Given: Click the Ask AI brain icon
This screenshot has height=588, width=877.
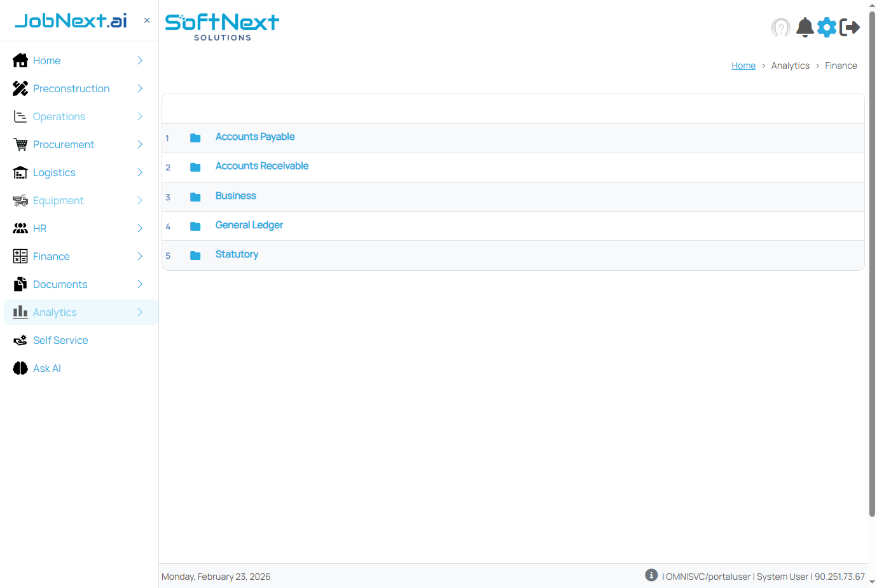Looking at the screenshot, I should coord(20,368).
